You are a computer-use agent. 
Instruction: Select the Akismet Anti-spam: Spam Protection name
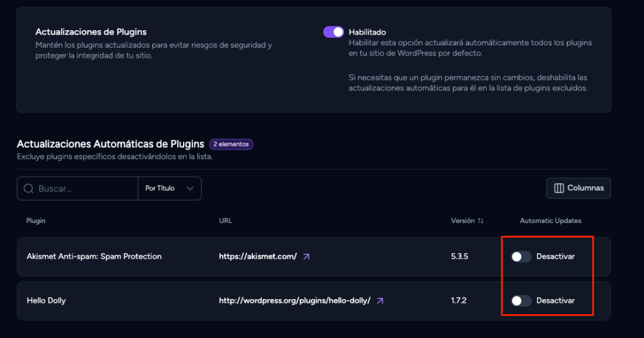tap(94, 256)
